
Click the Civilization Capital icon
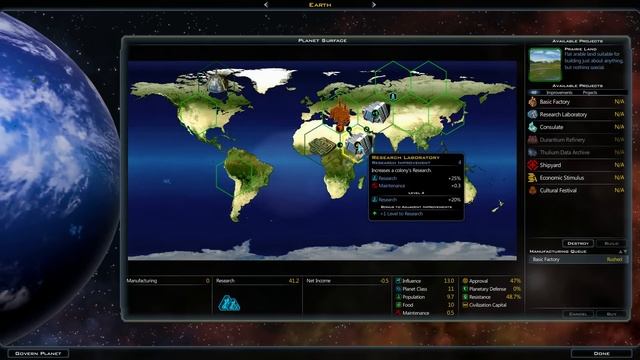[465, 305]
